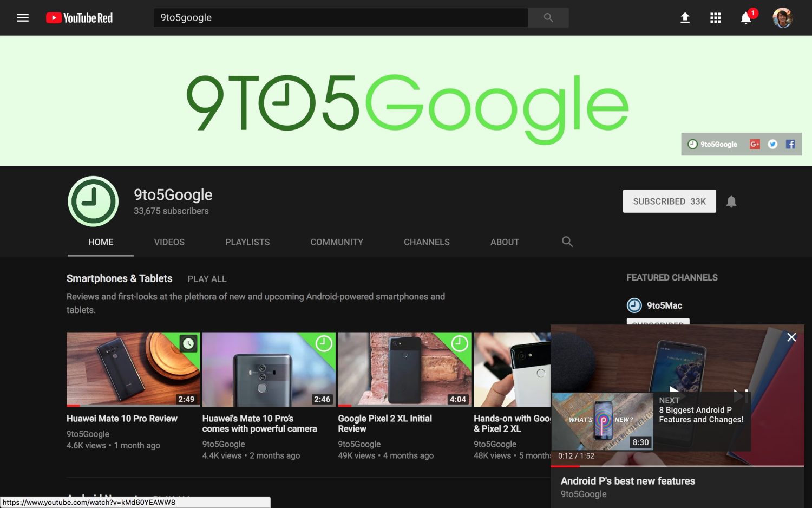Open the Smartphones & Tablets playlist title
This screenshot has width=812, height=508.
(x=119, y=278)
